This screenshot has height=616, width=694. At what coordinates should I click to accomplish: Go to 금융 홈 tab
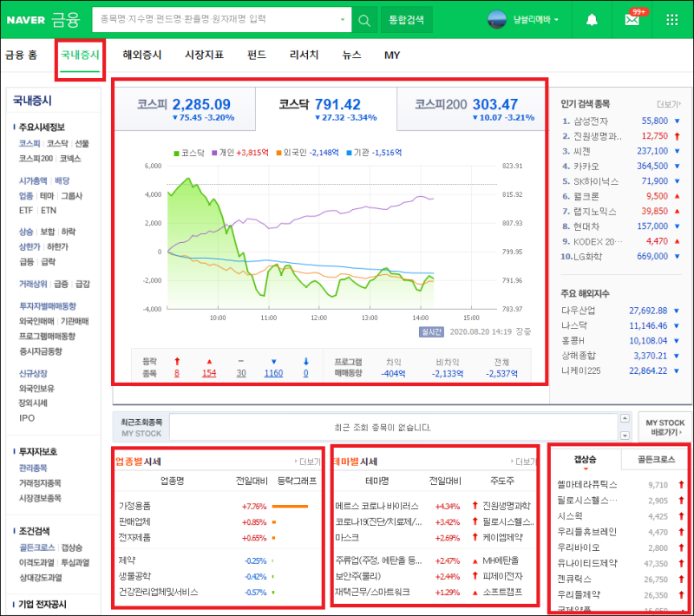(21, 55)
